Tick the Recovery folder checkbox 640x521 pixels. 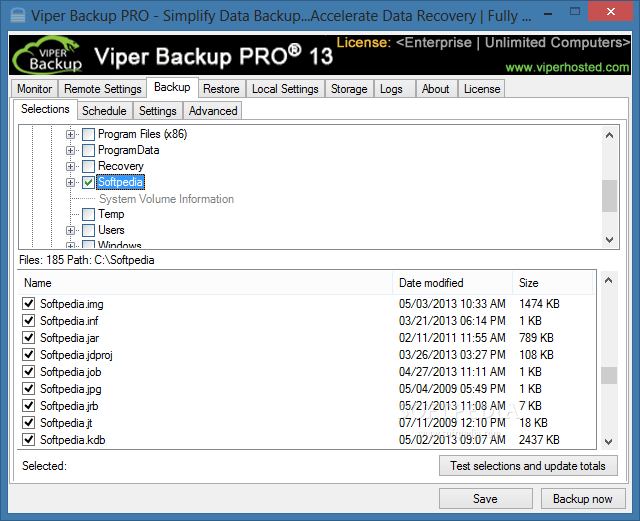pyautogui.click(x=89, y=166)
